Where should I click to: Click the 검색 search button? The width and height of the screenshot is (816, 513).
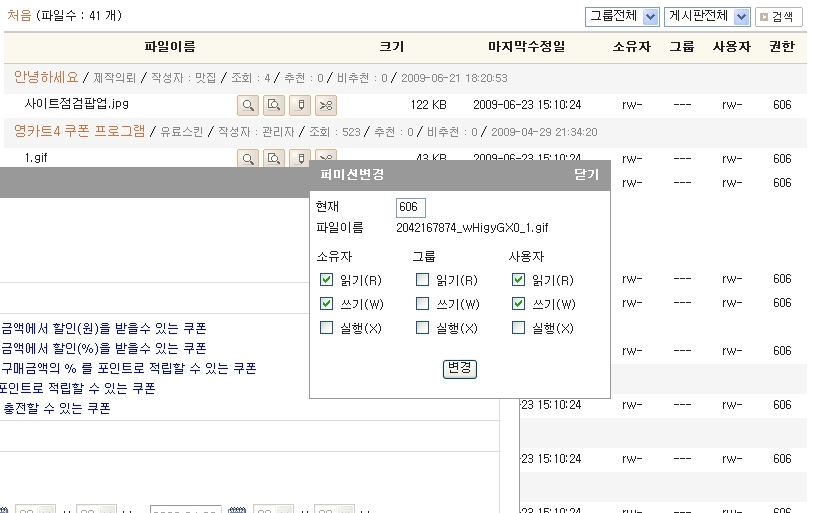(779, 17)
